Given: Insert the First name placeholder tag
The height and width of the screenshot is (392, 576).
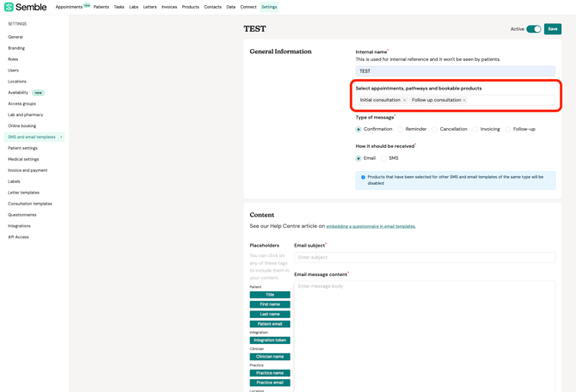Looking at the screenshot, I should (x=270, y=304).
